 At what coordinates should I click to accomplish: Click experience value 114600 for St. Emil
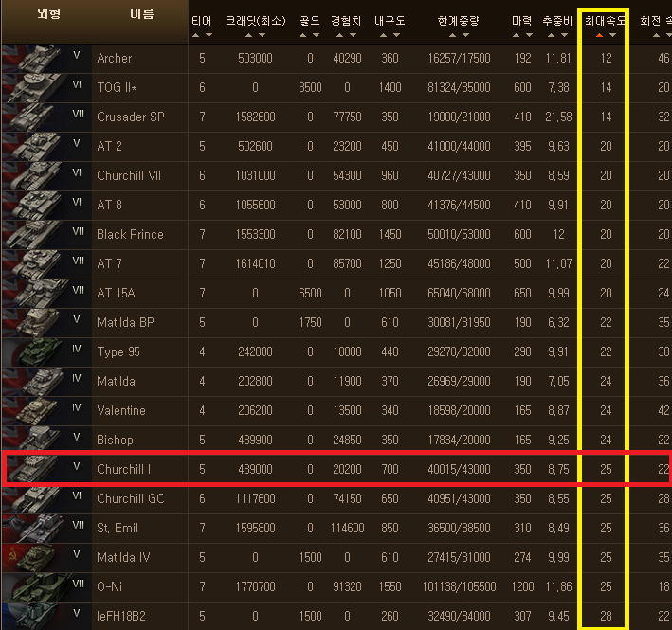(x=347, y=528)
